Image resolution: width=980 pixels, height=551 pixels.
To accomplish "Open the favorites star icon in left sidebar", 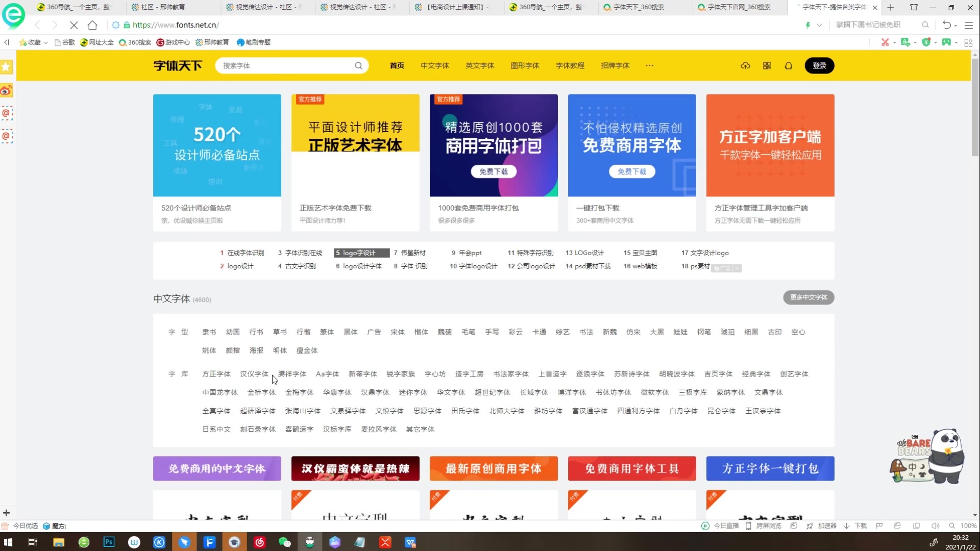I will point(7,67).
